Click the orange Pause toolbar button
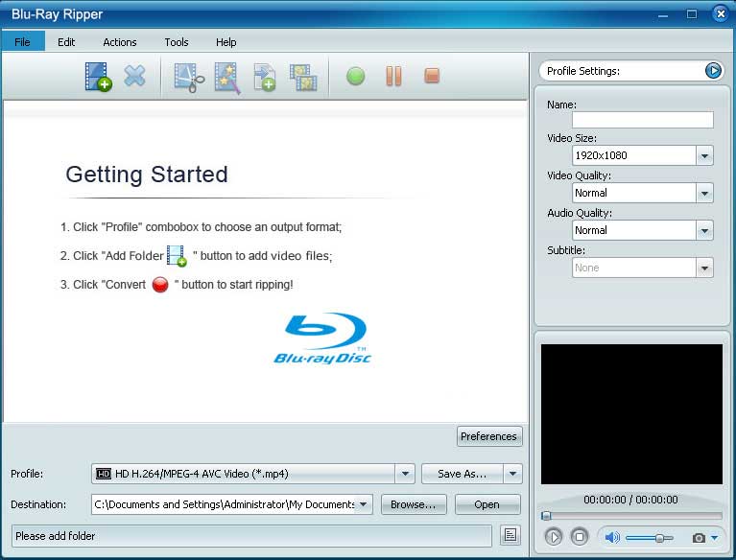 coord(393,76)
